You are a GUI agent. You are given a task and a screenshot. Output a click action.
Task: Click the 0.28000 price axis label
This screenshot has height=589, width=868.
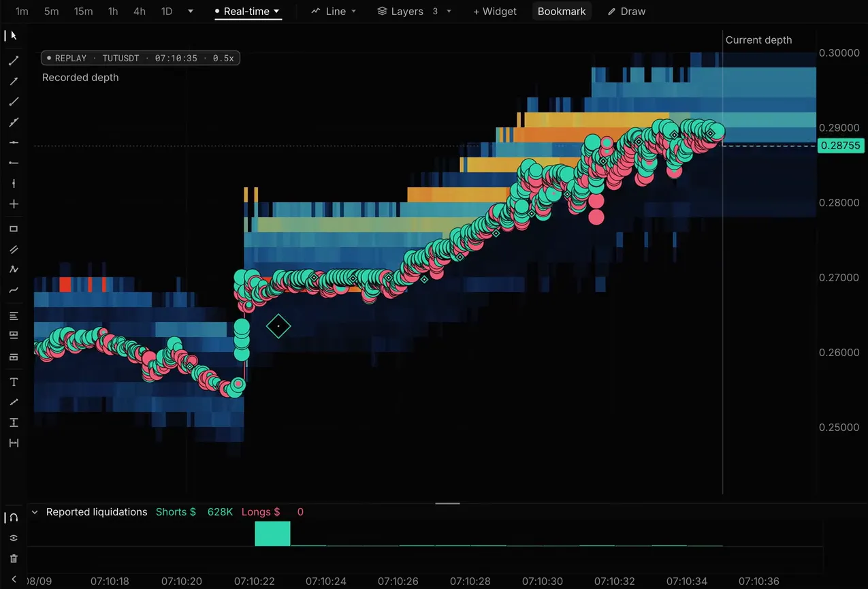point(839,203)
